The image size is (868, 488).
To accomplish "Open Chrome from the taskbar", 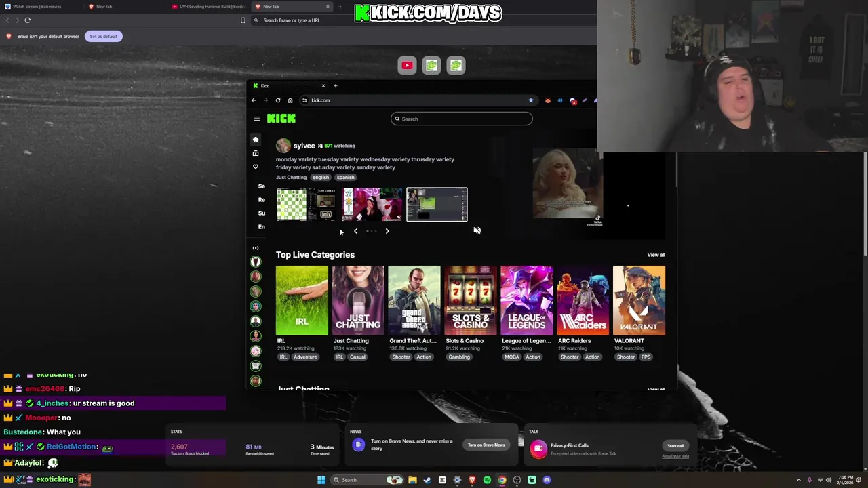I will [502, 480].
